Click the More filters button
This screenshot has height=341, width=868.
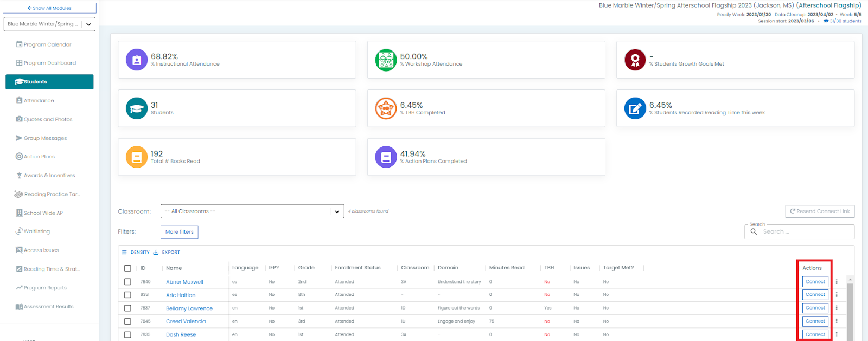tap(180, 232)
